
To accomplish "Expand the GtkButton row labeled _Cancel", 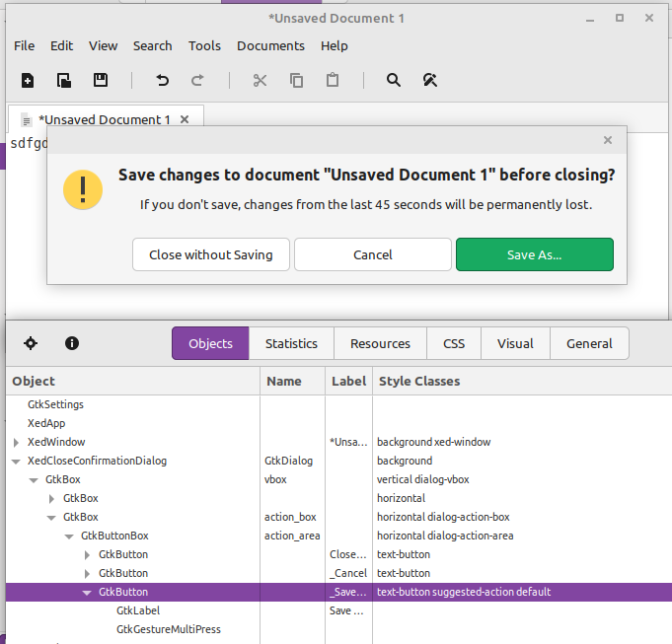I will click(x=87, y=573).
